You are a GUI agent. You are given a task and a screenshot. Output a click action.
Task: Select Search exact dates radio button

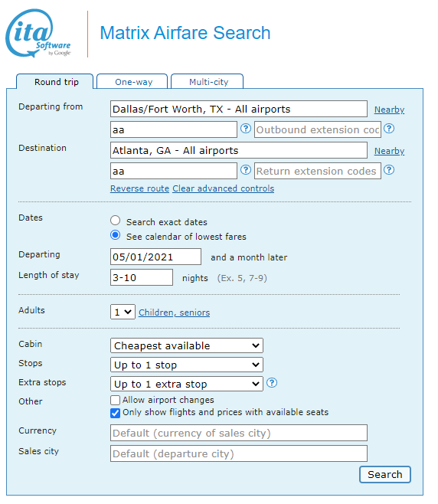pos(116,221)
